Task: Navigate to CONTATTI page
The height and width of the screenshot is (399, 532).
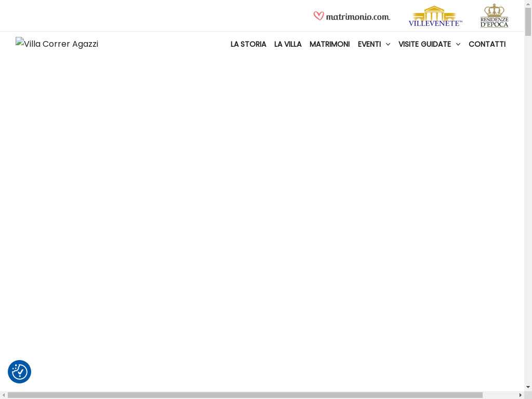Action: point(487,45)
